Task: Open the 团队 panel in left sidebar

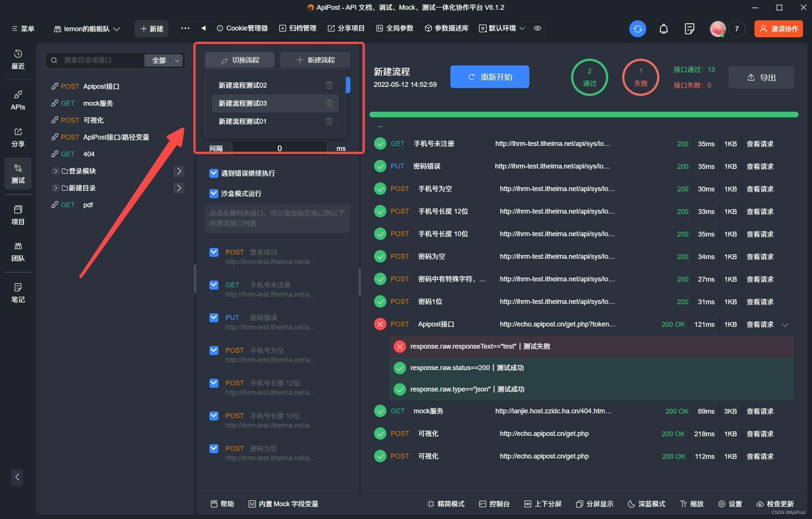Action: pos(18,252)
